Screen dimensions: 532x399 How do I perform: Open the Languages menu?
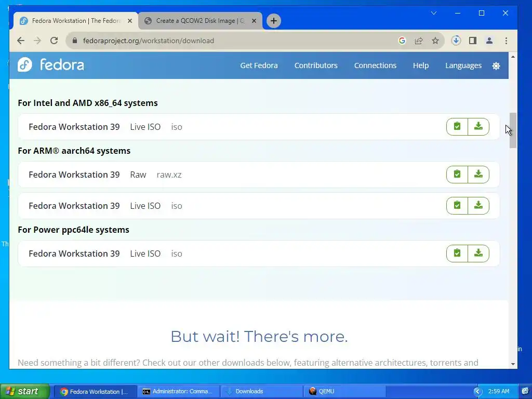point(463,65)
